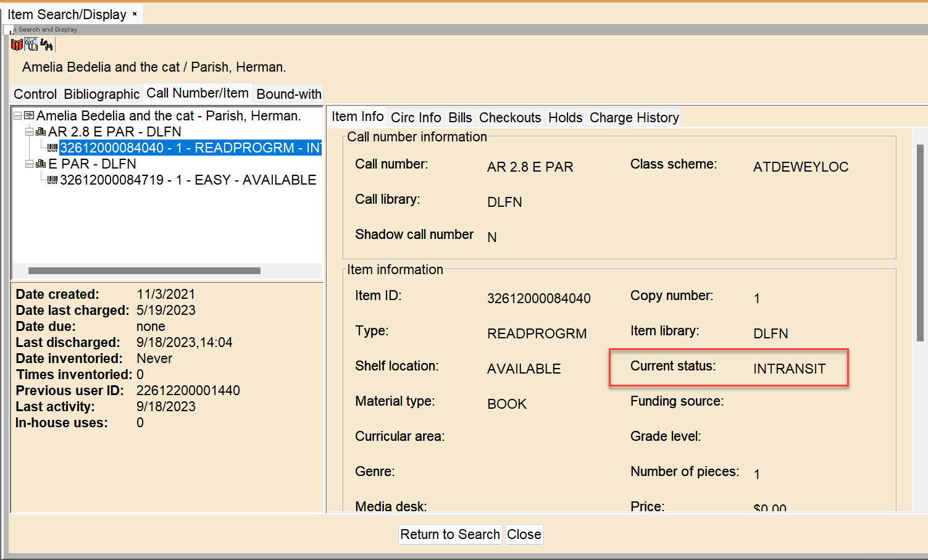Viewport: 928px width, 560px height.
Task: Click the Return to Search button
Action: click(450, 534)
